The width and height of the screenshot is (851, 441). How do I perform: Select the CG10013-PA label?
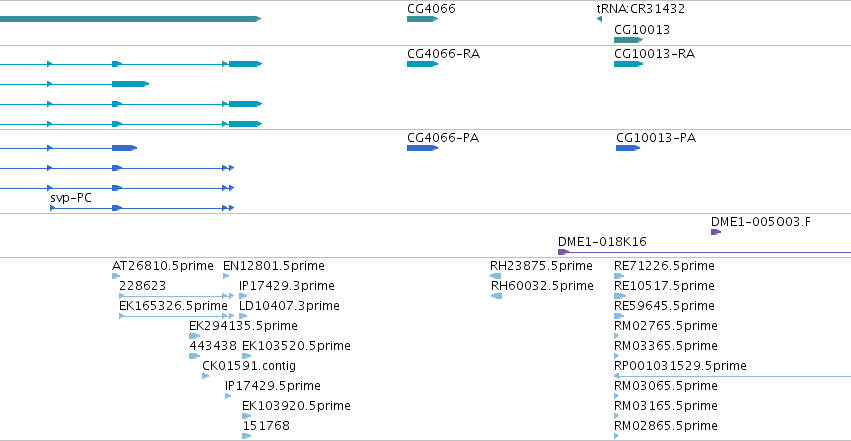(x=656, y=138)
